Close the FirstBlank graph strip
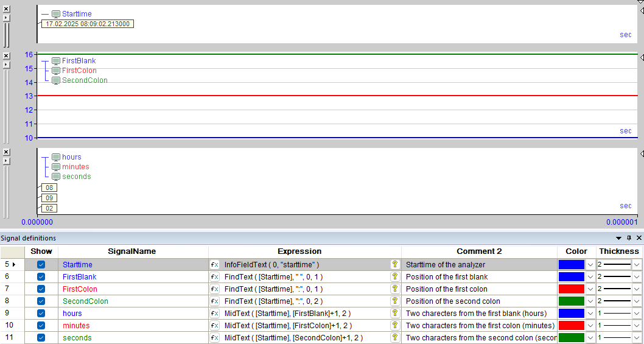This screenshot has width=644, height=344. tap(6, 55)
